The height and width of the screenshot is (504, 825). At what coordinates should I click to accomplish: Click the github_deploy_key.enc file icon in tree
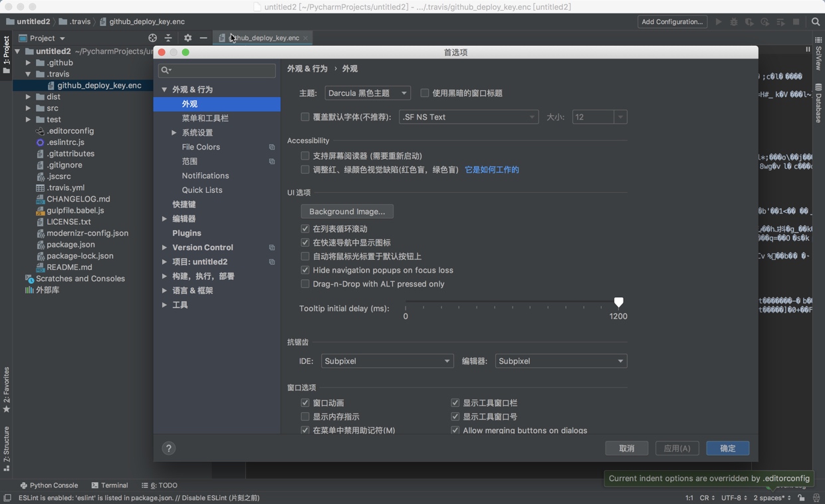tap(51, 85)
